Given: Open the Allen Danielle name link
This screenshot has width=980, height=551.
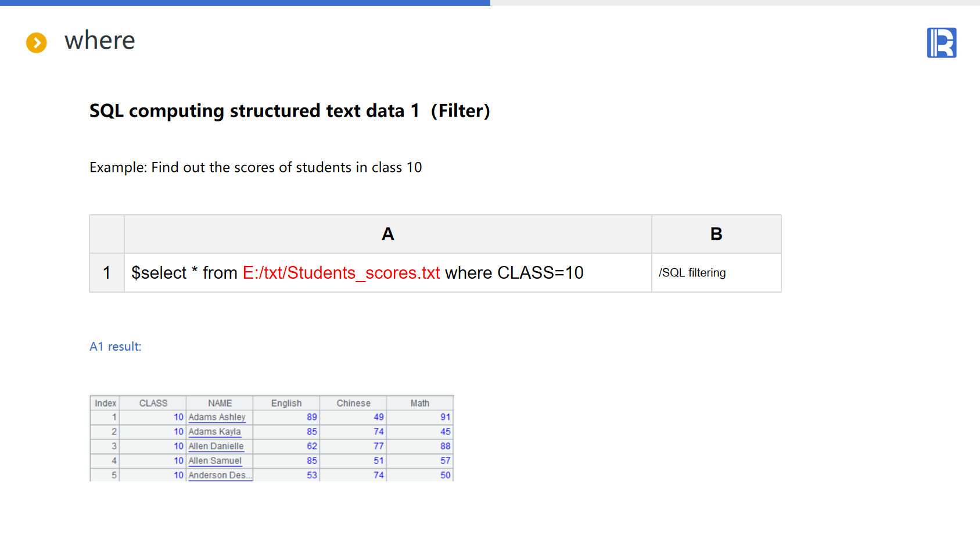Looking at the screenshot, I should (216, 446).
